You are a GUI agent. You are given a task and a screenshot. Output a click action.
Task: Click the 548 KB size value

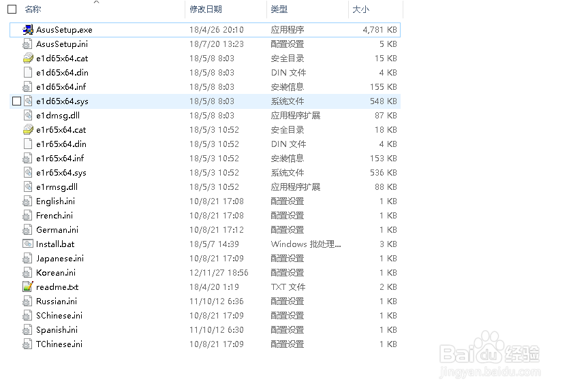[384, 101]
